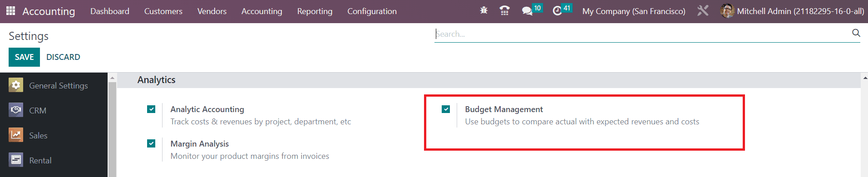Open conversations chat bubble icon
Screen dimensions: 868x177
(x=527, y=11)
